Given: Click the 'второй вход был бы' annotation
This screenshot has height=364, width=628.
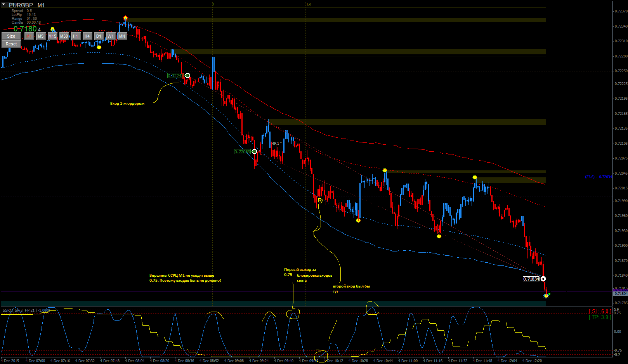Looking at the screenshot, I should 351,286.
